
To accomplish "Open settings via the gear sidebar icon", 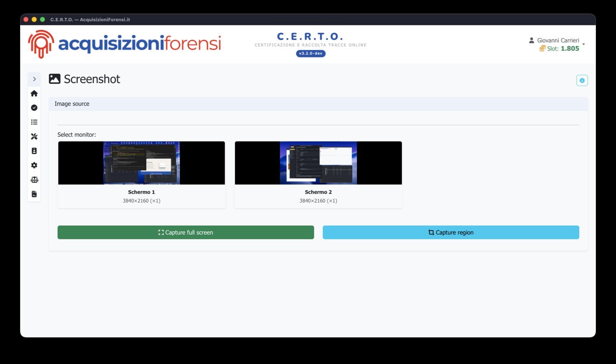I will click(34, 165).
